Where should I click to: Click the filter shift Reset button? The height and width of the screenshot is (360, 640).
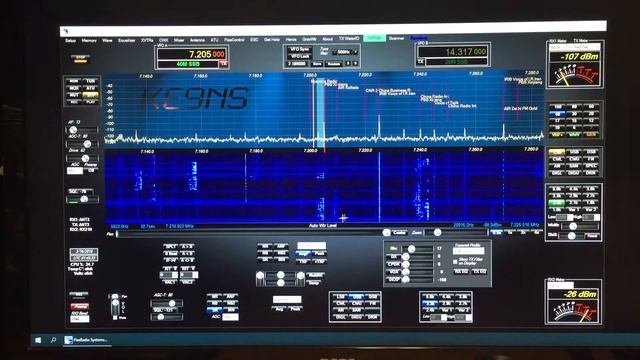pos(591,236)
